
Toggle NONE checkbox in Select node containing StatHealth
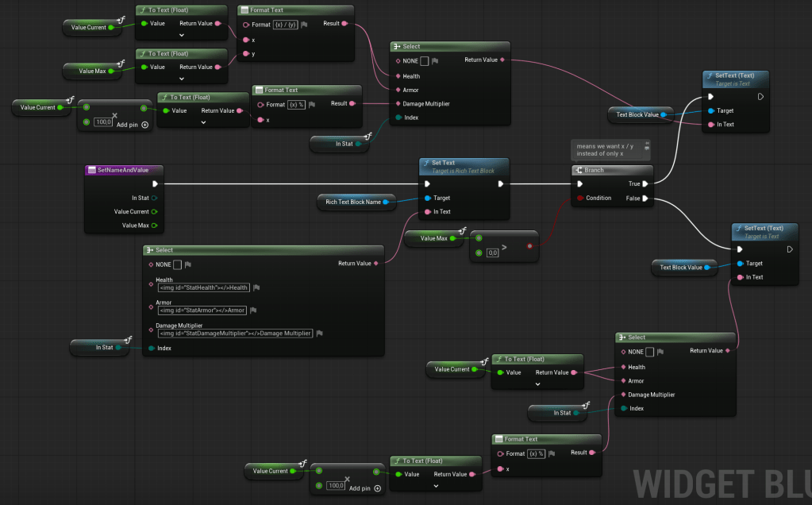178,265
